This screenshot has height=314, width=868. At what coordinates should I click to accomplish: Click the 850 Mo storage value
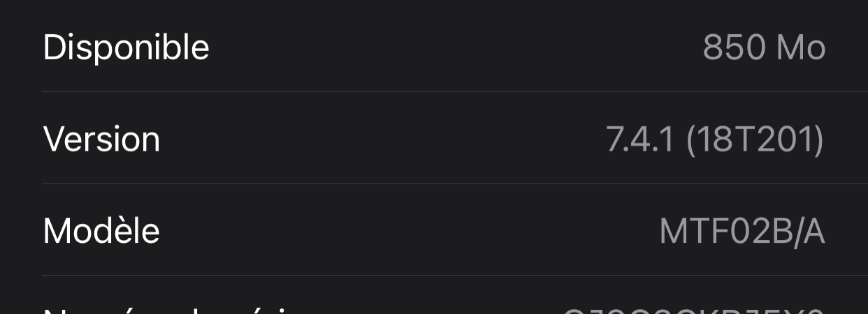click(764, 47)
